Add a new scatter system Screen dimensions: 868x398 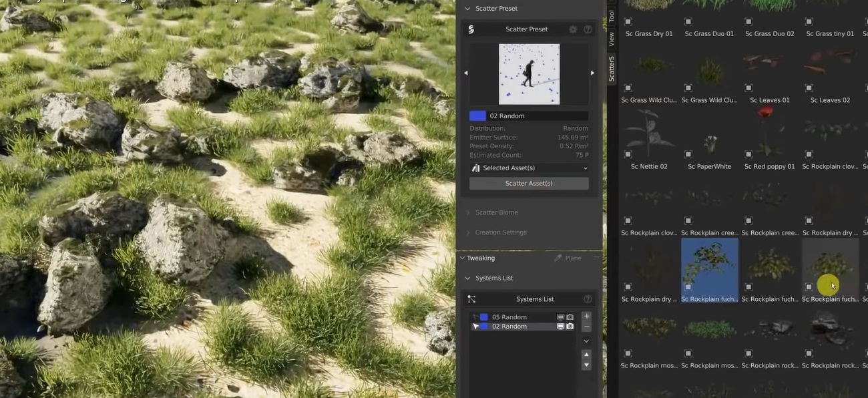[x=586, y=317]
